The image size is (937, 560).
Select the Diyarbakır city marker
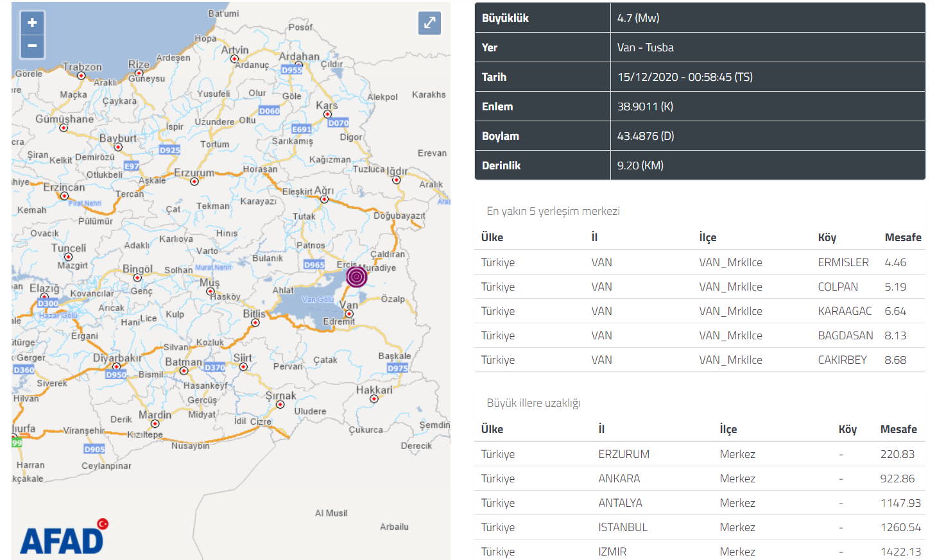point(116,366)
